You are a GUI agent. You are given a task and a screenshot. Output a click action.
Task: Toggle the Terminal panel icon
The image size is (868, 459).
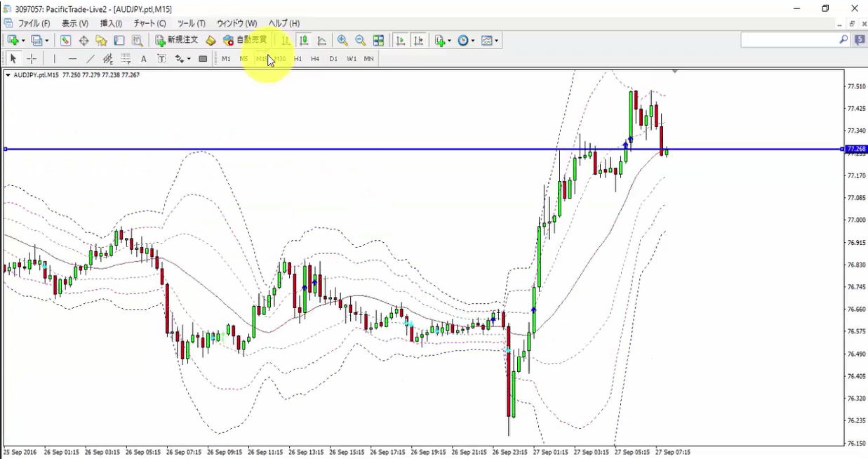click(119, 41)
